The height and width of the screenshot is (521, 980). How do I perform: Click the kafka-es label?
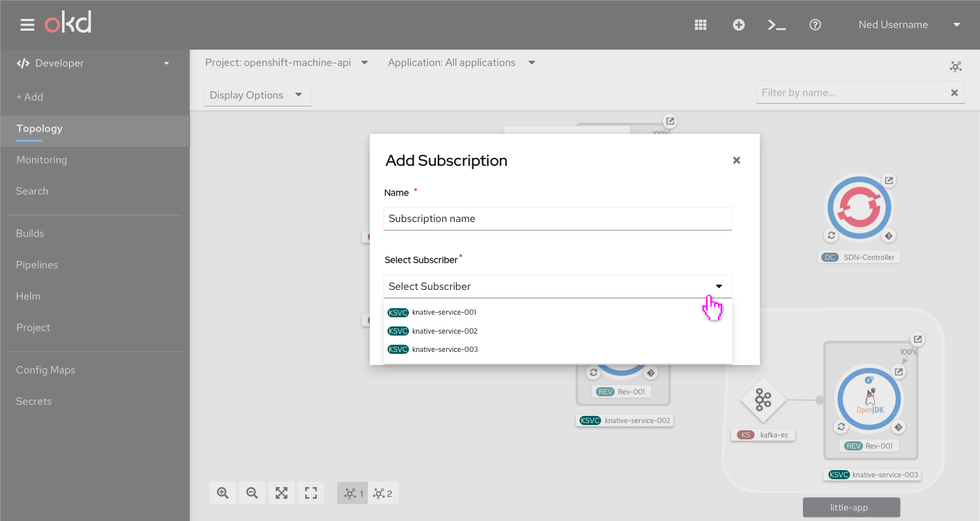click(763, 435)
